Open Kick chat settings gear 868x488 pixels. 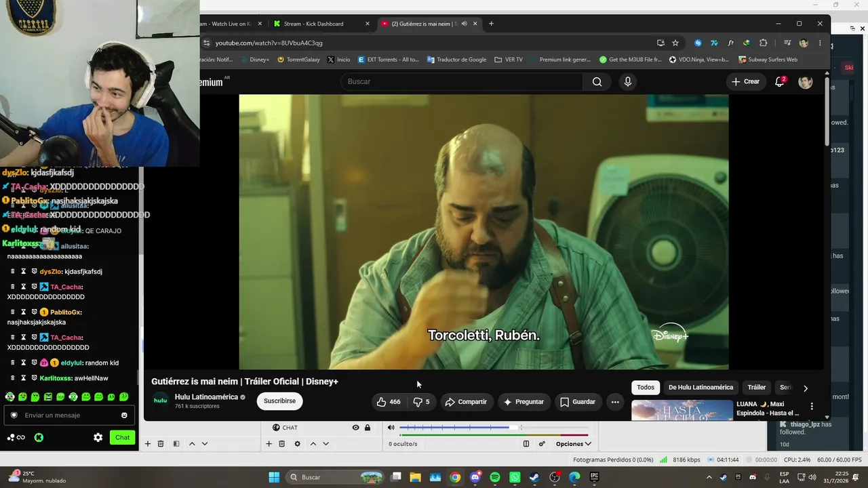(98, 438)
